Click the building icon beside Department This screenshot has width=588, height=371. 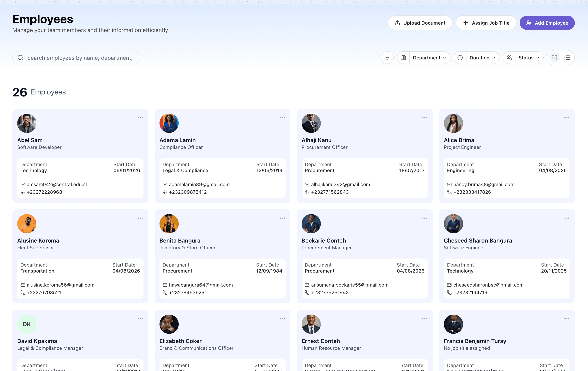click(403, 58)
